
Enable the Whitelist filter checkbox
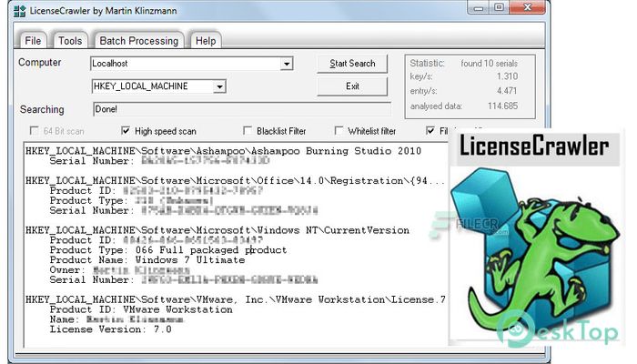[339, 131]
